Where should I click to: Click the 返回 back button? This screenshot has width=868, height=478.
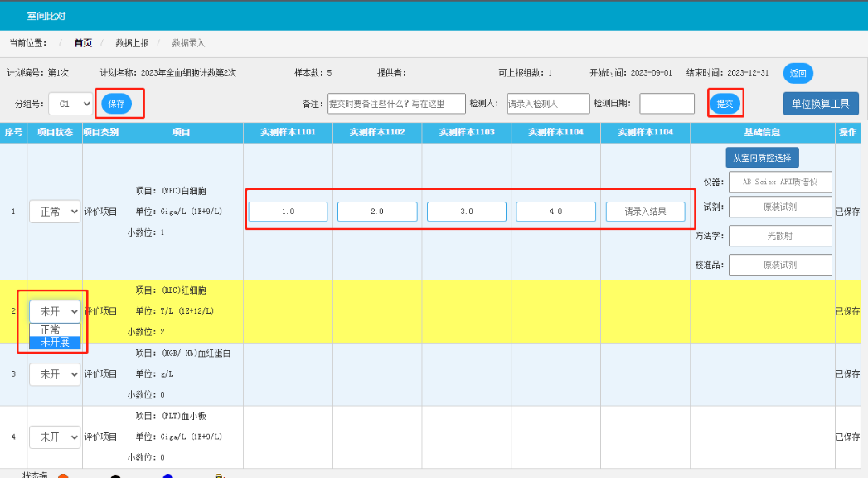point(798,73)
